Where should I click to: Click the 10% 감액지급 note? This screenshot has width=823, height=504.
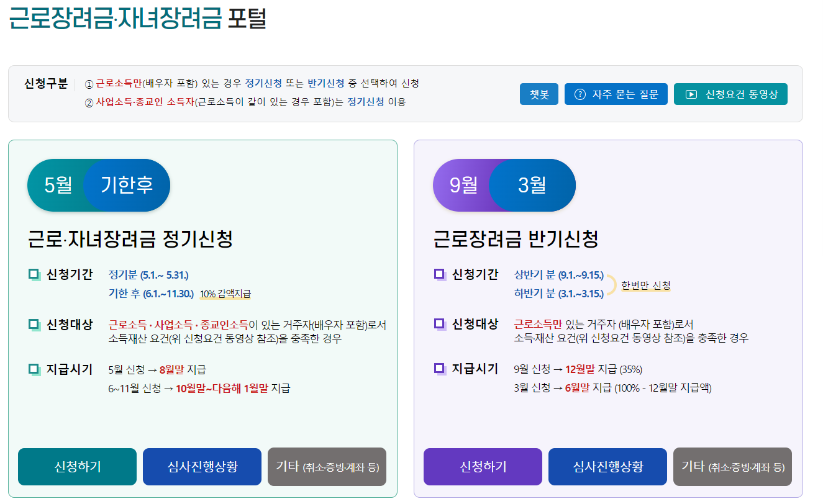225,294
